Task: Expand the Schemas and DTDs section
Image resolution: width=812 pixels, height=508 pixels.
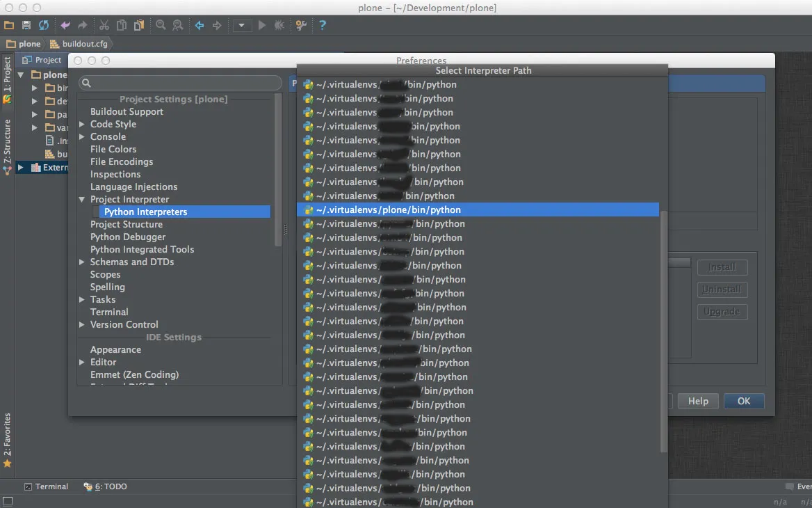Action: tap(82, 262)
